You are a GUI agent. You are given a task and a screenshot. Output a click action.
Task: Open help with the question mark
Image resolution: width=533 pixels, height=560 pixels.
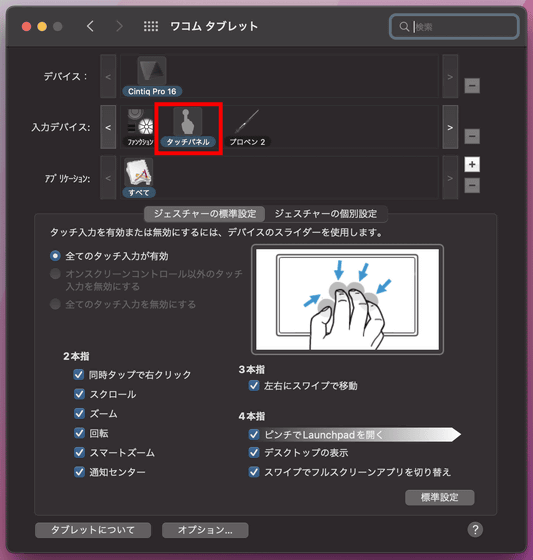tap(475, 530)
